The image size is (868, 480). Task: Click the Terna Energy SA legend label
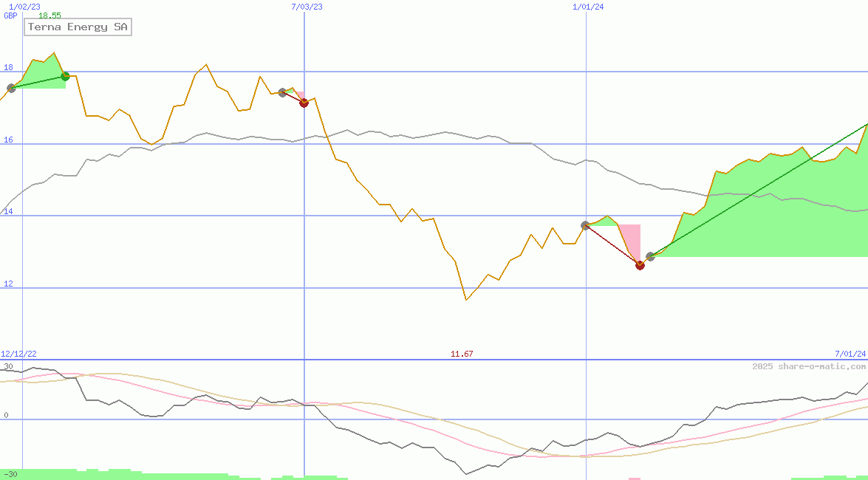click(x=78, y=27)
